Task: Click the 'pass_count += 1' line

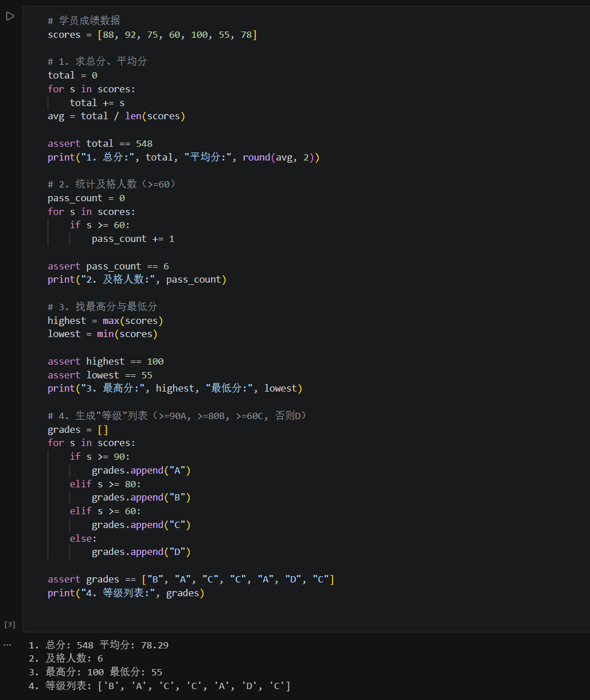Action: point(133,238)
